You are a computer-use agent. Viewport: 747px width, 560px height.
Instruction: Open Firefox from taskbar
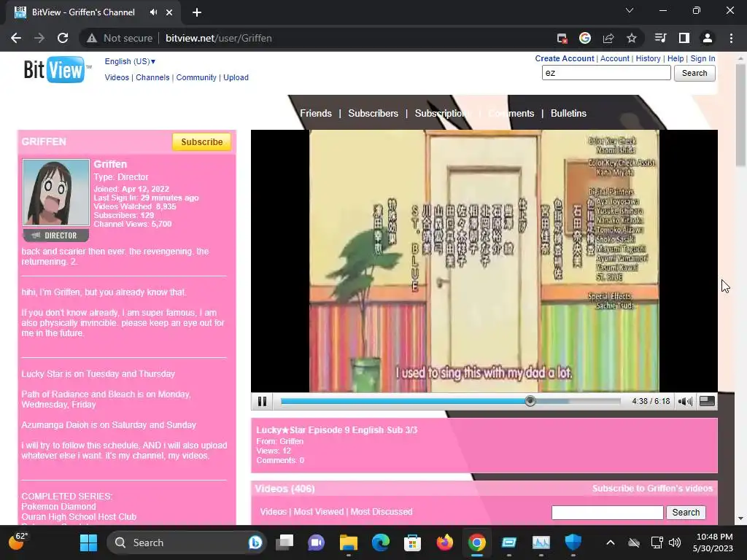click(x=444, y=542)
